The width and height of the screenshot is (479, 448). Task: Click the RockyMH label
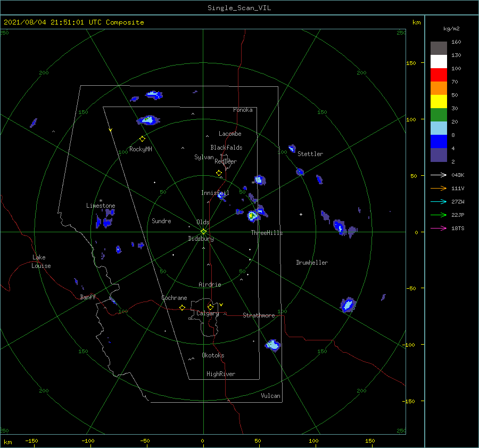coord(141,149)
